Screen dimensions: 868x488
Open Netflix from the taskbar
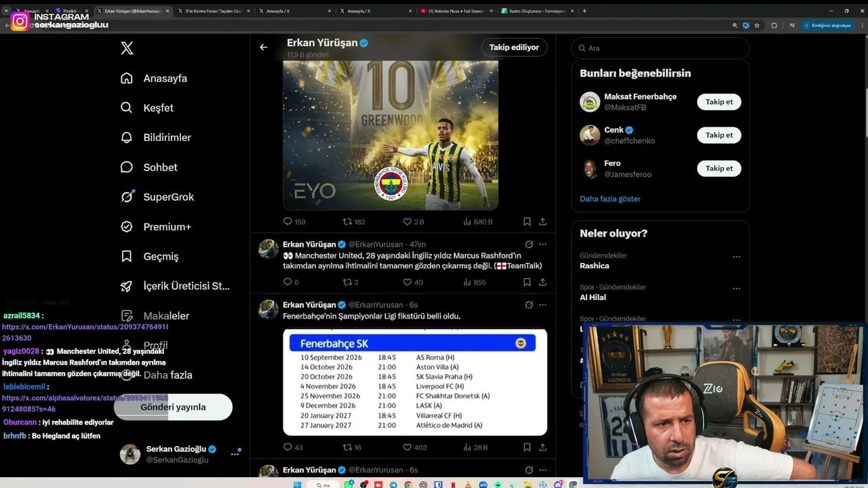[x=452, y=485]
